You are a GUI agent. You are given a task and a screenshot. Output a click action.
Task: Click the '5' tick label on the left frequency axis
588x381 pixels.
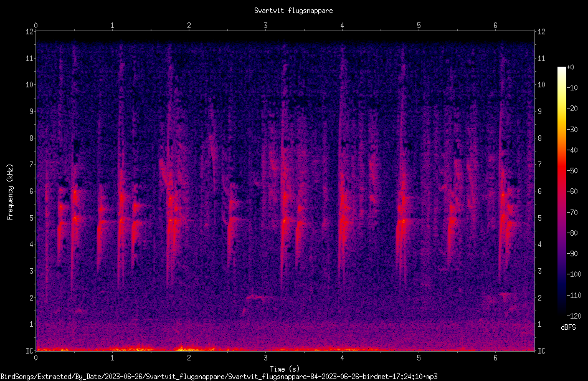coord(32,218)
